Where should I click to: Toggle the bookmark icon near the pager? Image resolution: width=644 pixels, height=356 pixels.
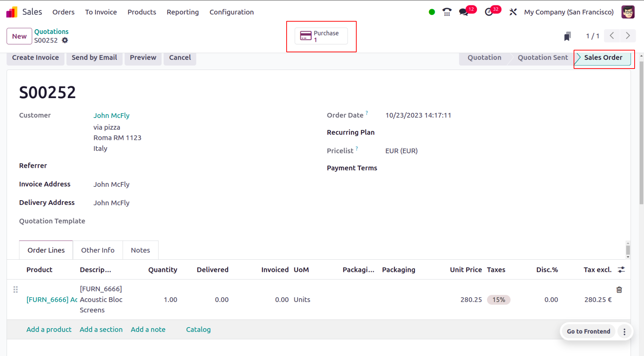[x=567, y=36]
